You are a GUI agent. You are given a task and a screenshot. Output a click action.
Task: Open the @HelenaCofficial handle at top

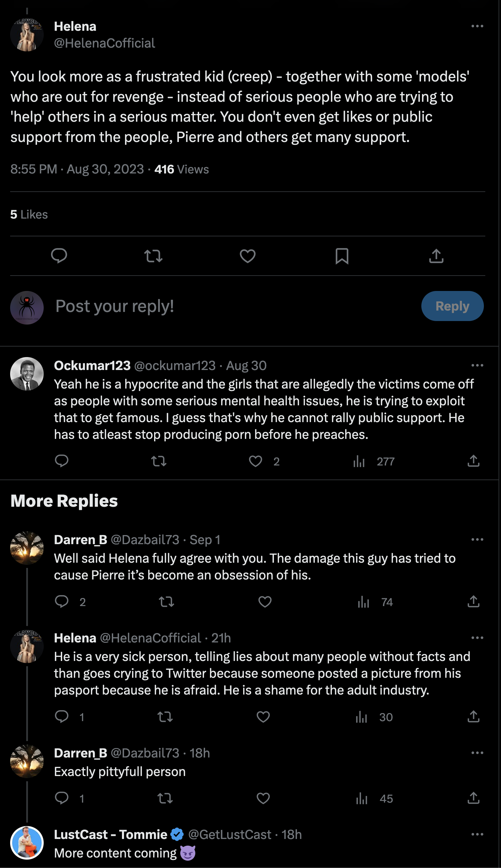(104, 43)
